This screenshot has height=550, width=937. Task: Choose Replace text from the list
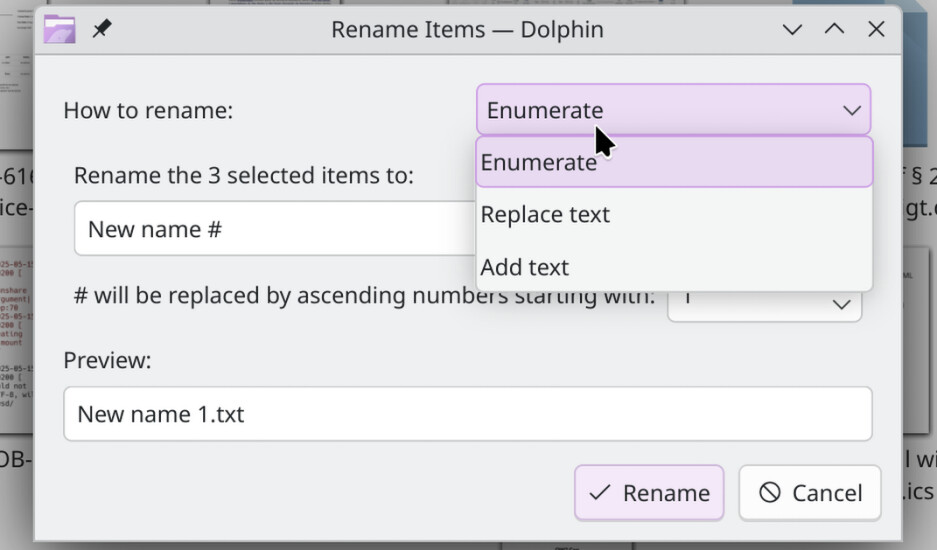(x=674, y=214)
